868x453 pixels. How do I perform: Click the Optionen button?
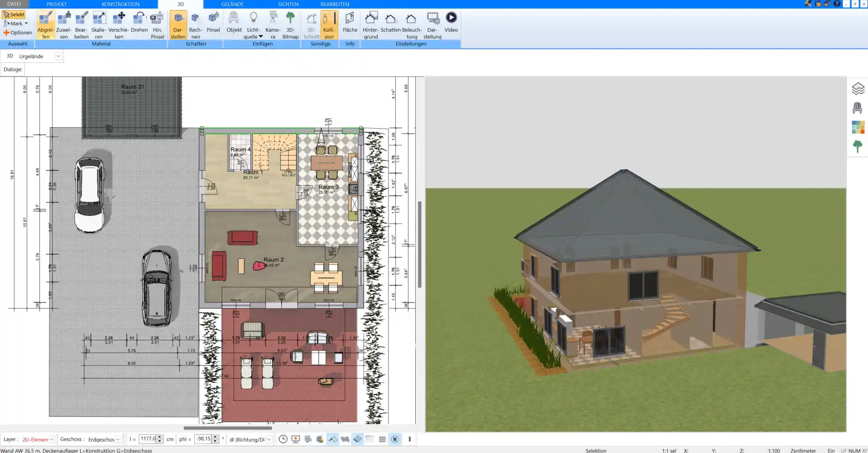(18, 33)
